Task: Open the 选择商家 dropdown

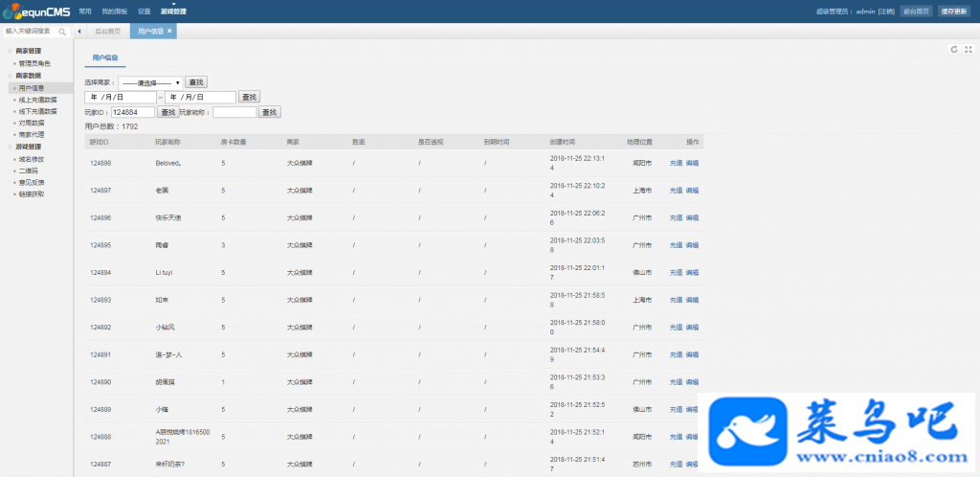Action: click(150, 82)
